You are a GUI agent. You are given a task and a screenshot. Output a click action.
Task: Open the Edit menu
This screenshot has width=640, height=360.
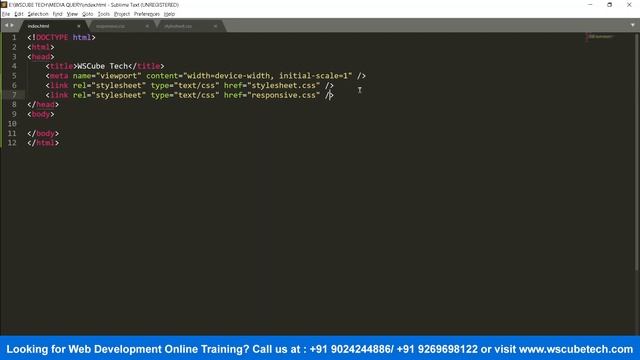(x=19, y=14)
